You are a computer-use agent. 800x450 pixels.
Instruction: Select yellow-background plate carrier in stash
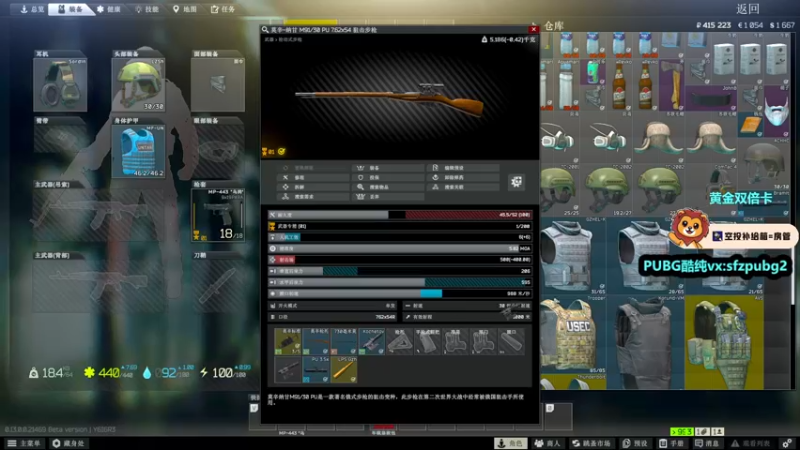coord(723,342)
